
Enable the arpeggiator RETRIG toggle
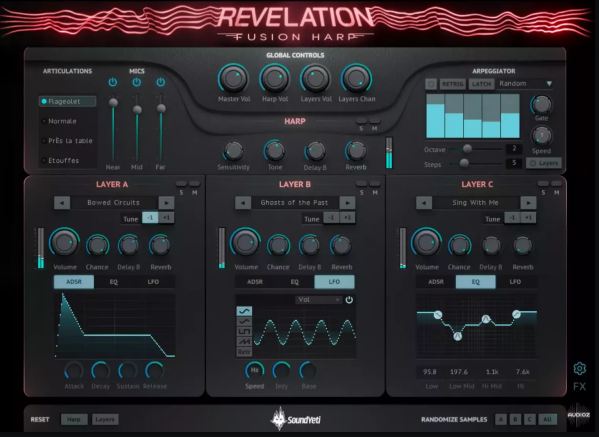click(453, 84)
